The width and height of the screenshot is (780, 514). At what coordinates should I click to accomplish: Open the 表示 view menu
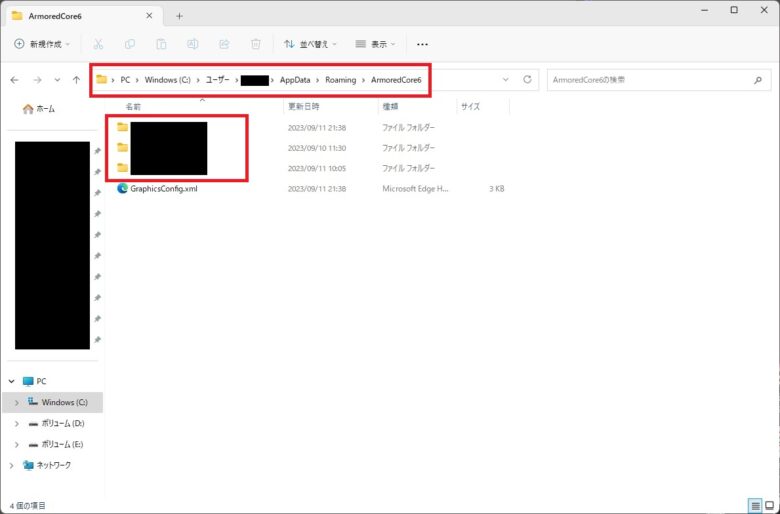click(x=377, y=44)
